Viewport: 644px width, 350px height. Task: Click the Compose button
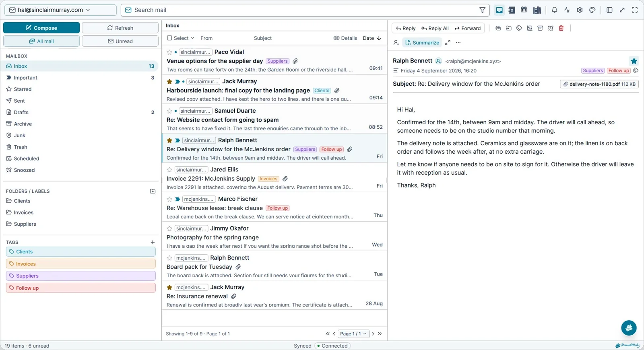pyautogui.click(x=41, y=28)
